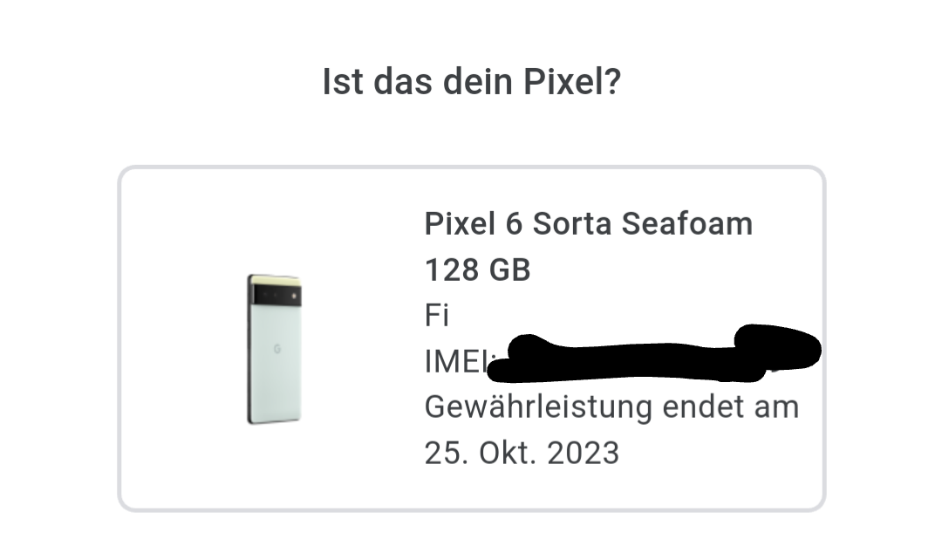Click the 128 GB storage label

pos(478,270)
